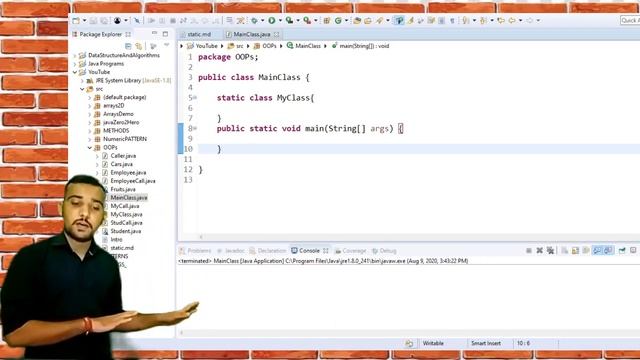Toggle Link with Editor in Package Explorer
This screenshot has width=640, height=360.
(139, 46)
